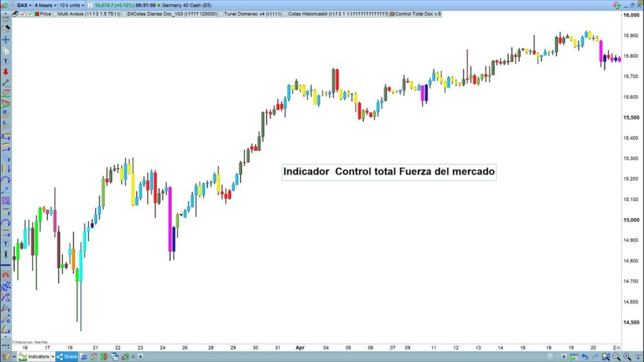The height and width of the screenshot is (362, 644).
Task: Click the magnet snap tool icon
Action: coord(6,275)
